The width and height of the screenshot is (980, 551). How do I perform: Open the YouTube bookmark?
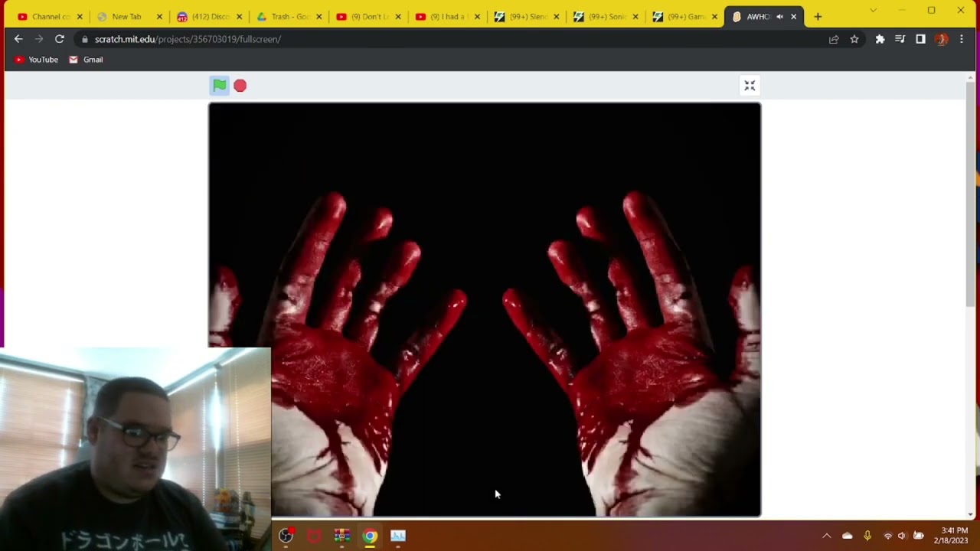click(37, 60)
